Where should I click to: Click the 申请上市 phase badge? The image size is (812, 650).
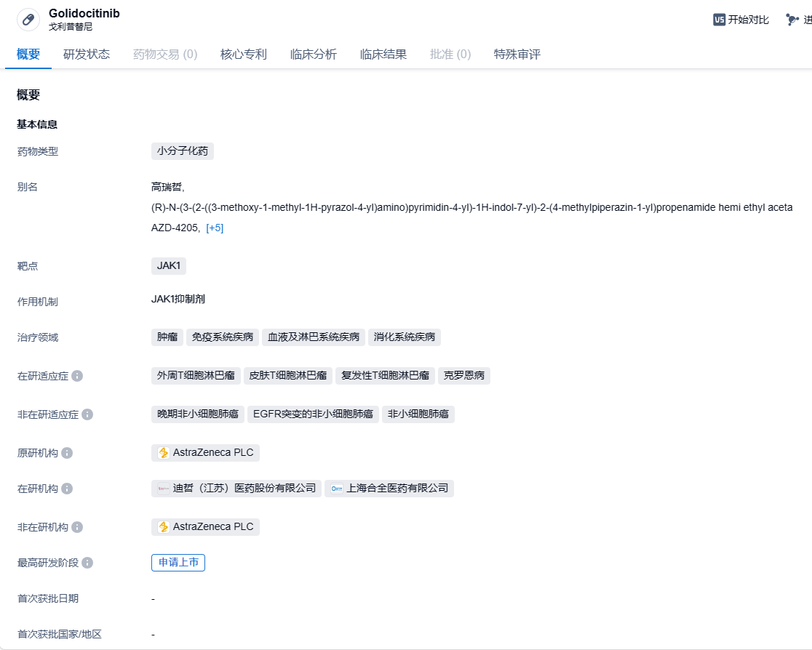tap(178, 563)
